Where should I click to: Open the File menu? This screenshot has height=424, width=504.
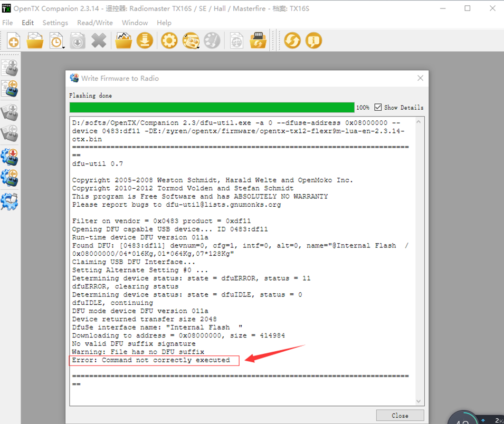click(7, 23)
